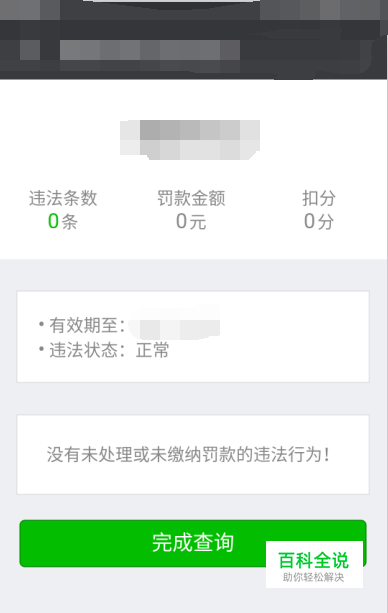Click the dark pixelated header bar

tap(194, 39)
